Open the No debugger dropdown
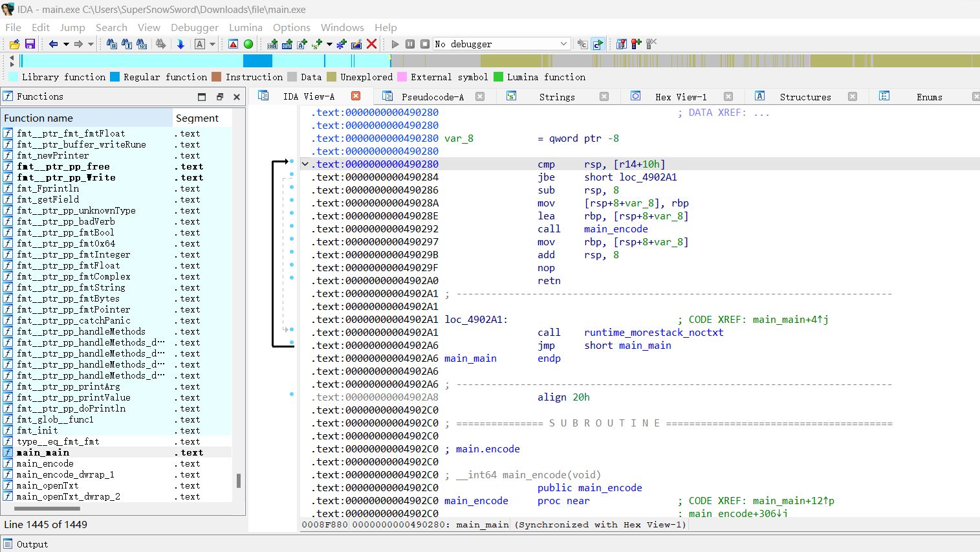This screenshot has height=552, width=980. click(563, 44)
